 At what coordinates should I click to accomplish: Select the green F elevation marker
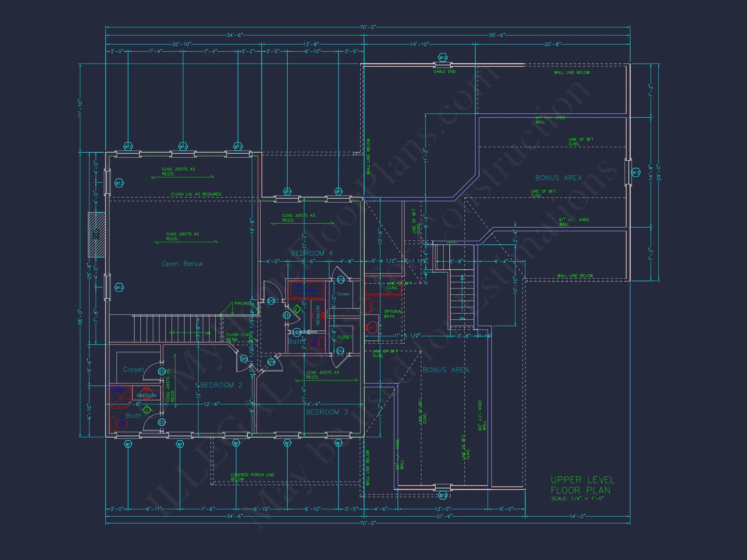pos(297,309)
